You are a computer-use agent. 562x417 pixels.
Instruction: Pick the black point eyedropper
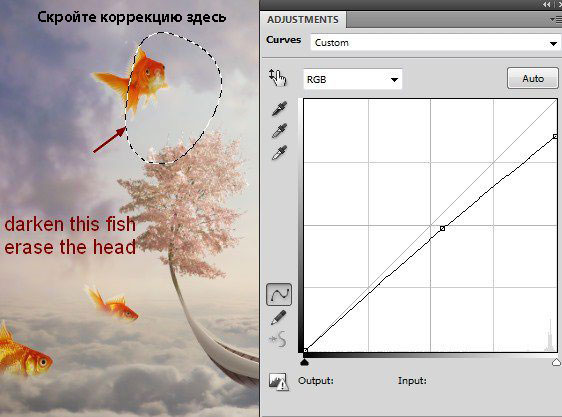(x=279, y=109)
